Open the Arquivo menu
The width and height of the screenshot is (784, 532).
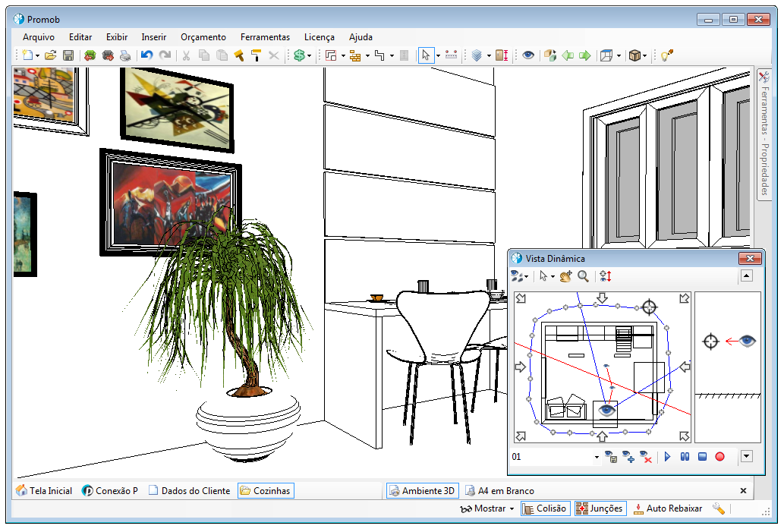tap(39, 37)
